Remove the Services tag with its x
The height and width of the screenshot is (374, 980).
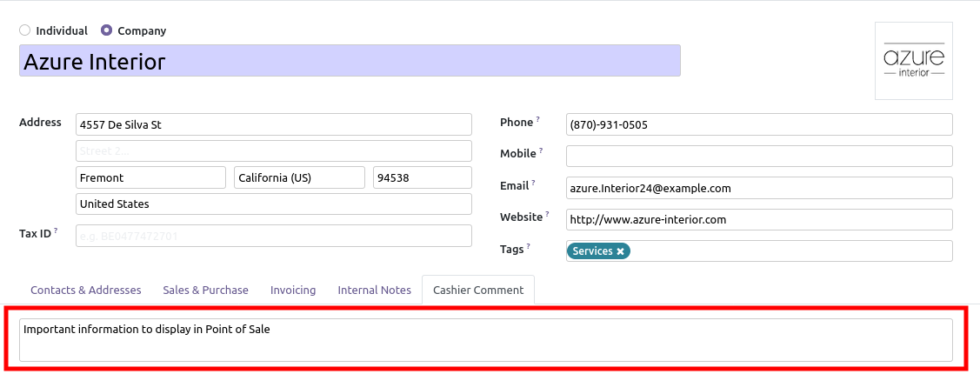621,251
